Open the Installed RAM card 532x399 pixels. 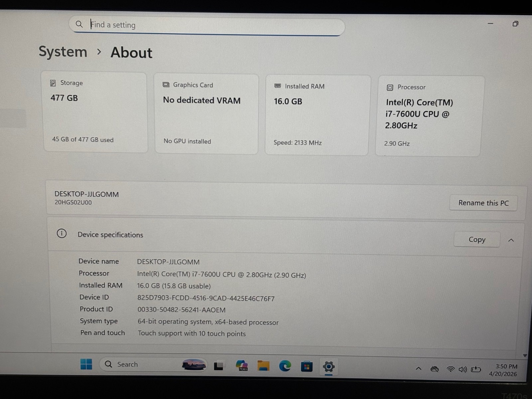point(318,115)
